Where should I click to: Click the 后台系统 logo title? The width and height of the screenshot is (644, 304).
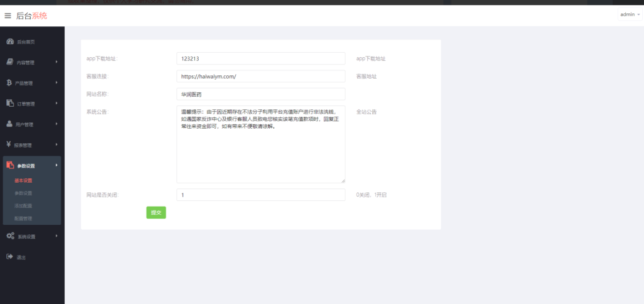(31, 16)
